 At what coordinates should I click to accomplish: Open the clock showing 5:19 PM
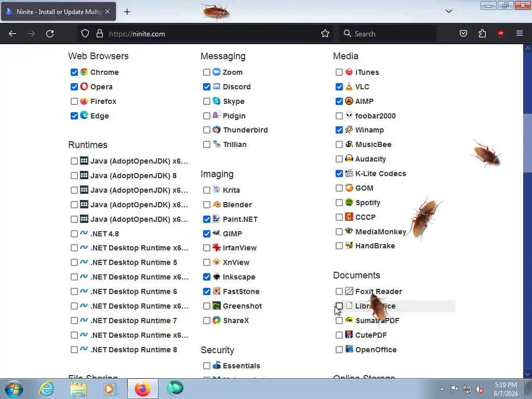pos(506,389)
